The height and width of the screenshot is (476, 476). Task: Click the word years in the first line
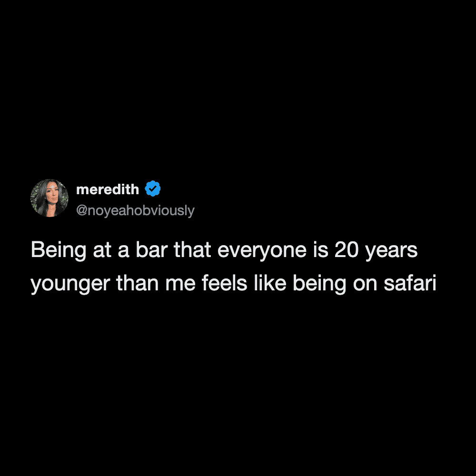[x=391, y=251]
